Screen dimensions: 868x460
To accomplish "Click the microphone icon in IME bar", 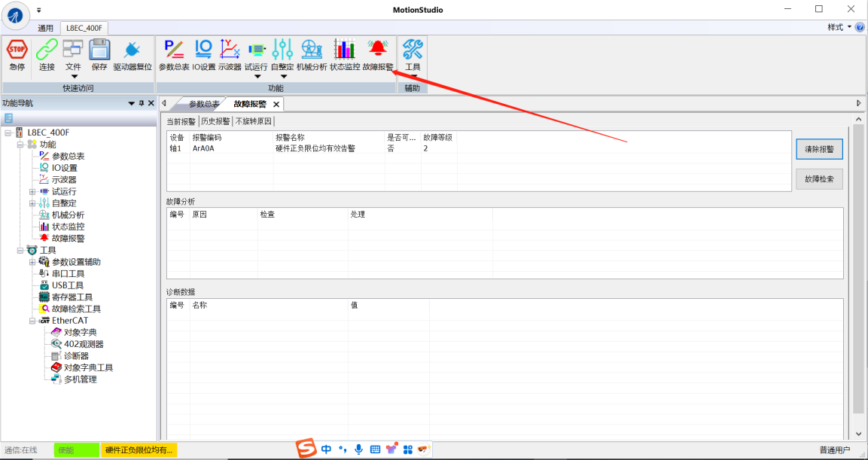I will (x=358, y=449).
